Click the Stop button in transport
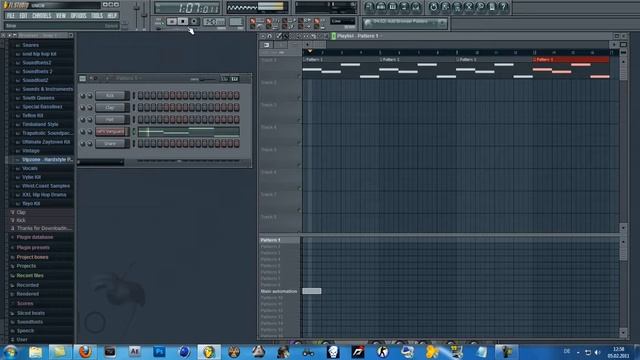The height and width of the screenshot is (360, 640). point(183,21)
